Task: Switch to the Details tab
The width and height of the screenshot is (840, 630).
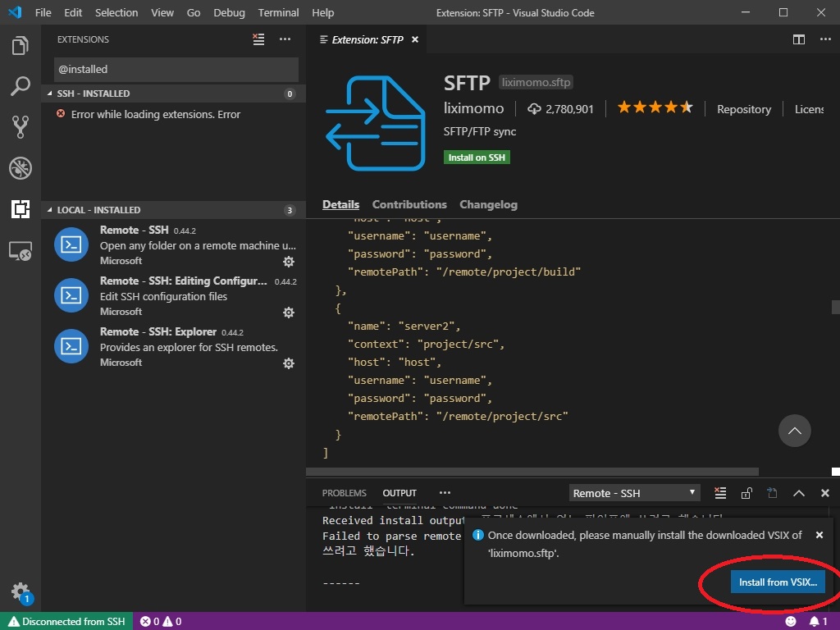Action: pyautogui.click(x=340, y=204)
